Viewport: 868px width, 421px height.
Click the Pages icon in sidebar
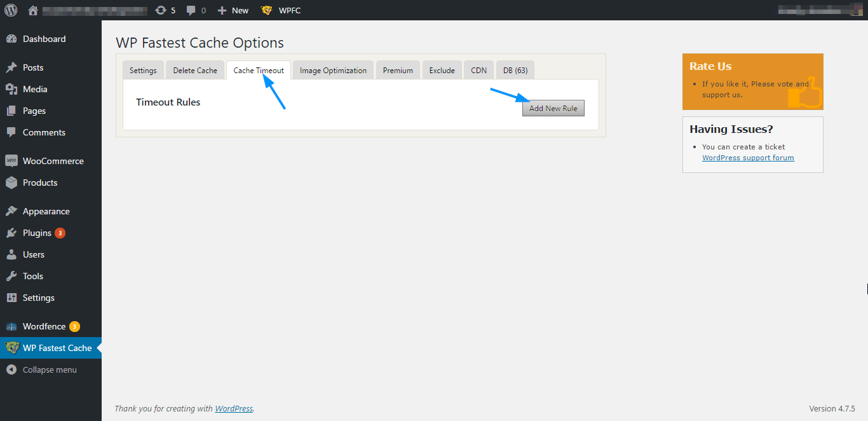point(11,111)
